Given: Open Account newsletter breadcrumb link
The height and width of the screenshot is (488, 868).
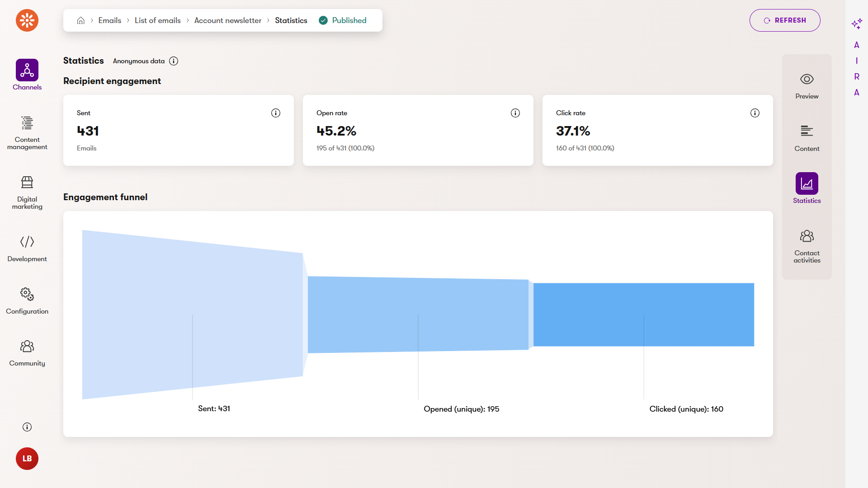Looking at the screenshot, I should (228, 20).
